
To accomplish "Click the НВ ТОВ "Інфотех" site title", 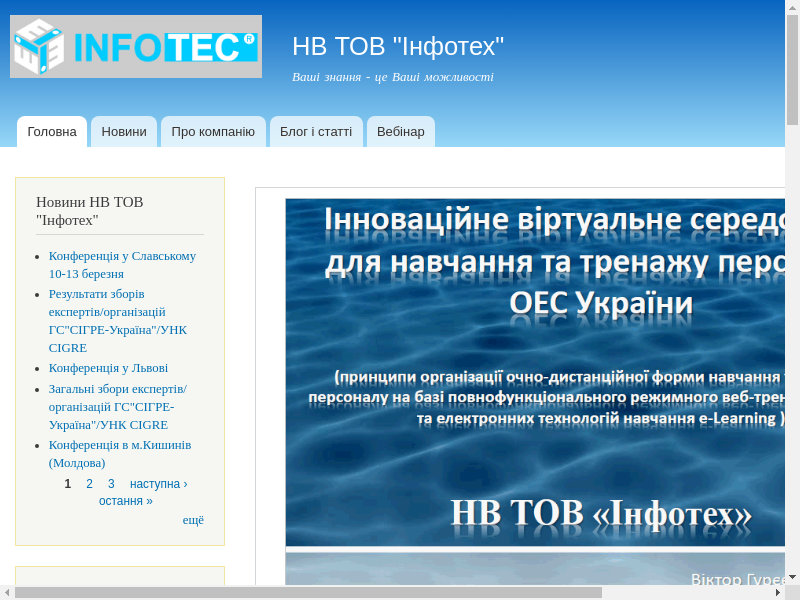I will [398, 46].
